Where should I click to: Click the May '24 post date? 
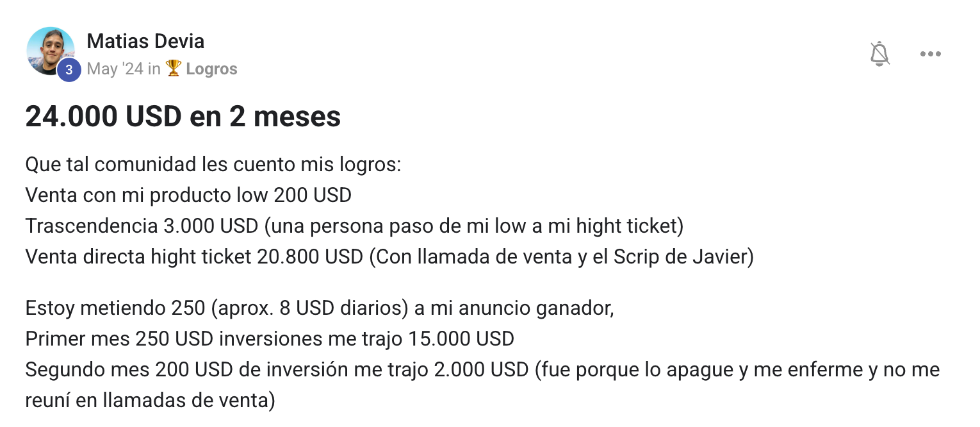click(115, 69)
